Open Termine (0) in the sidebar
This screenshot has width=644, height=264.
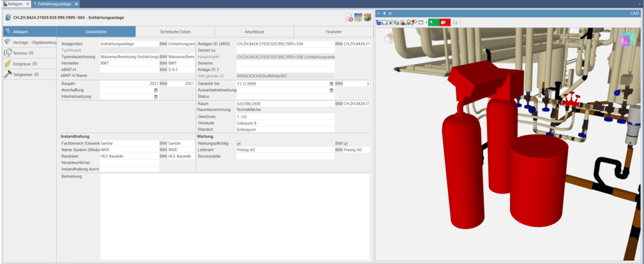point(30,53)
